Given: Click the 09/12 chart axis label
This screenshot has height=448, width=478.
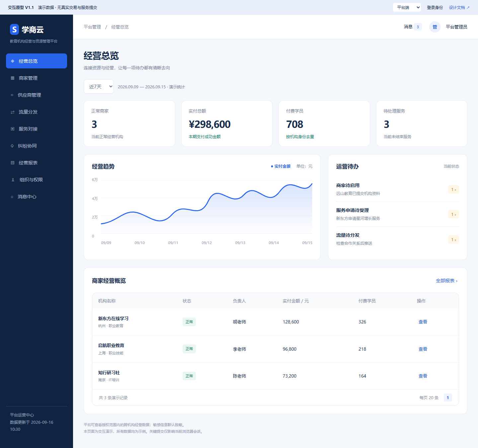Looking at the screenshot, I should [207, 243].
